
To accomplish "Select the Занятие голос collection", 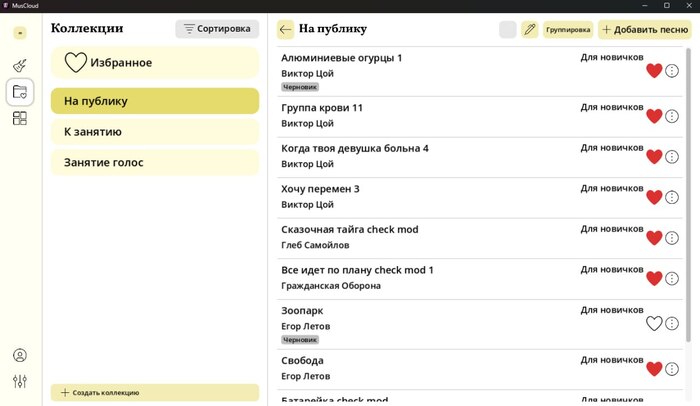I will tap(155, 162).
